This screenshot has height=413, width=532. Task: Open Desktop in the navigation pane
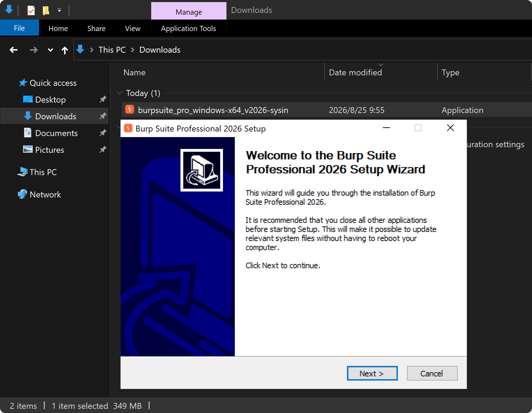pyautogui.click(x=51, y=100)
